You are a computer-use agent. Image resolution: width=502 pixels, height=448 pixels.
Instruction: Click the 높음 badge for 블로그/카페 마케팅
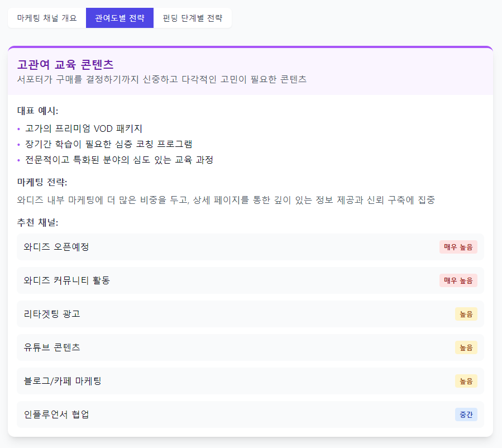(466, 381)
